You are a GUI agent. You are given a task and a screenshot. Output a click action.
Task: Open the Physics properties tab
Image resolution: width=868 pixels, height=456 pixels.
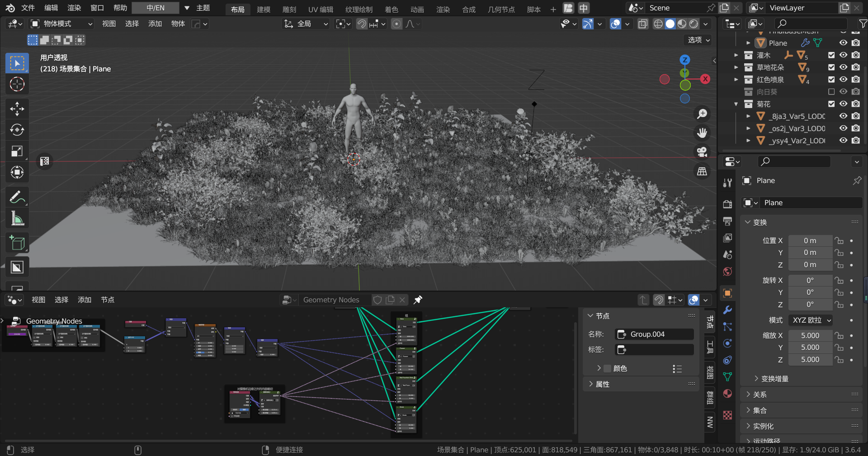coord(727,343)
